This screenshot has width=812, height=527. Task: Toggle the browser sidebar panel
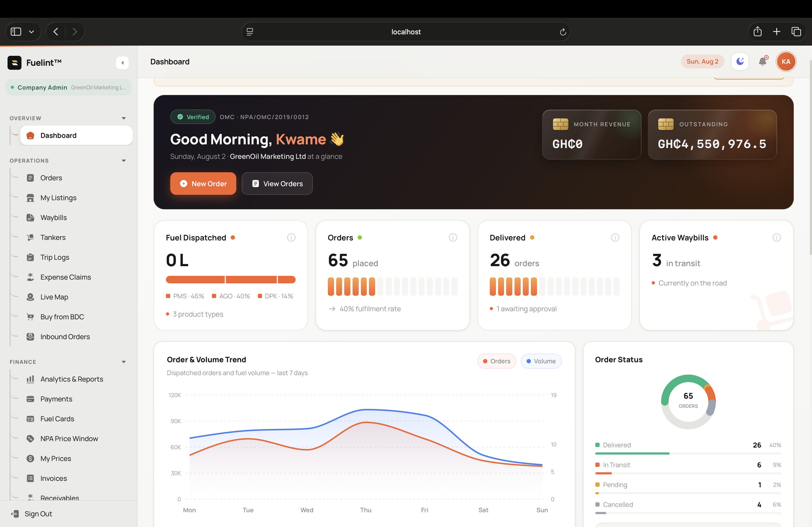pos(16,32)
